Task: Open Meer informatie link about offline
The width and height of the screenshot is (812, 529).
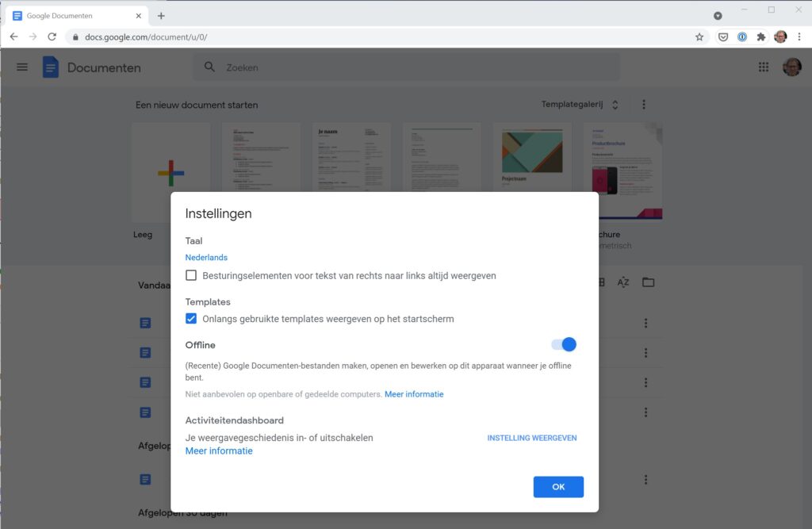Action: [x=414, y=394]
